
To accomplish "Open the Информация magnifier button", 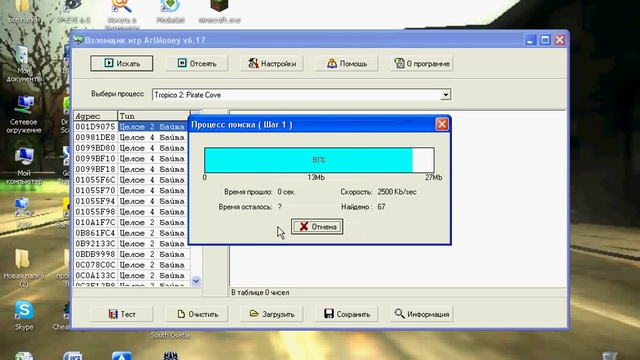I will tap(422, 314).
